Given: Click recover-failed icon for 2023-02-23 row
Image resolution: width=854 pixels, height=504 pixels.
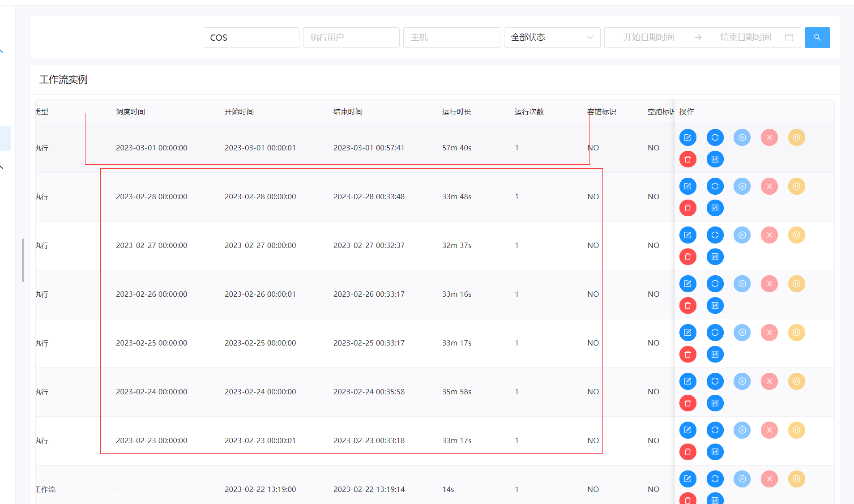Looking at the screenshot, I should tap(742, 430).
